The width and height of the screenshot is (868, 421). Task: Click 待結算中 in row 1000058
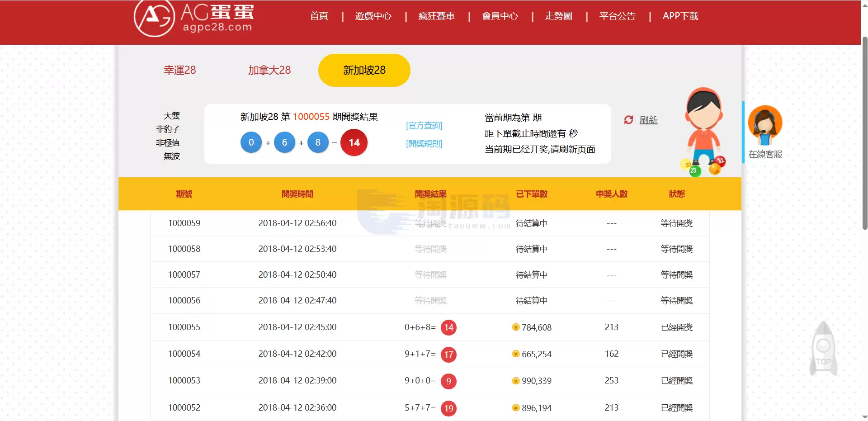pos(532,249)
